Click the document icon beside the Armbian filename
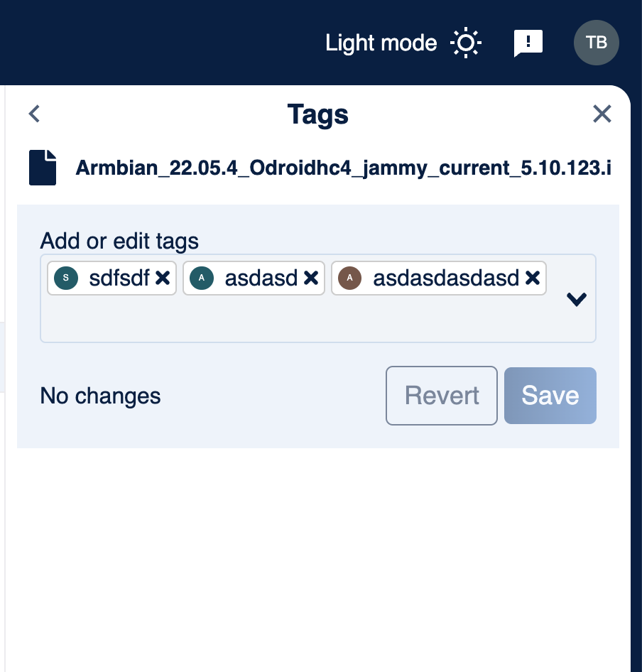Viewport: 642px width, 672px height. [43, 168]
